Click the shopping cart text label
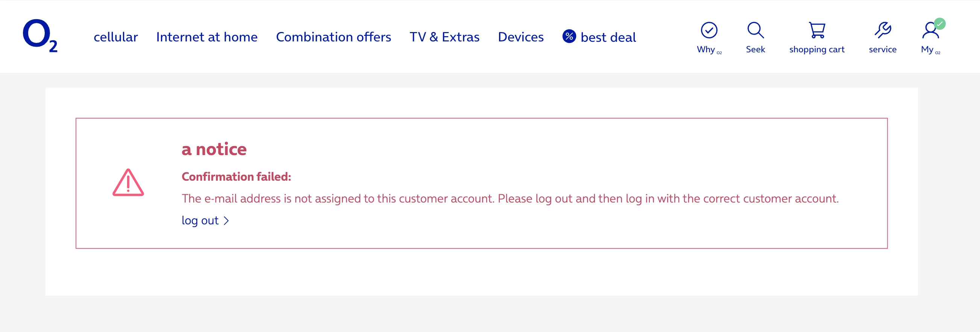Screen dimensions: 980x332 [x=816, y=49]
